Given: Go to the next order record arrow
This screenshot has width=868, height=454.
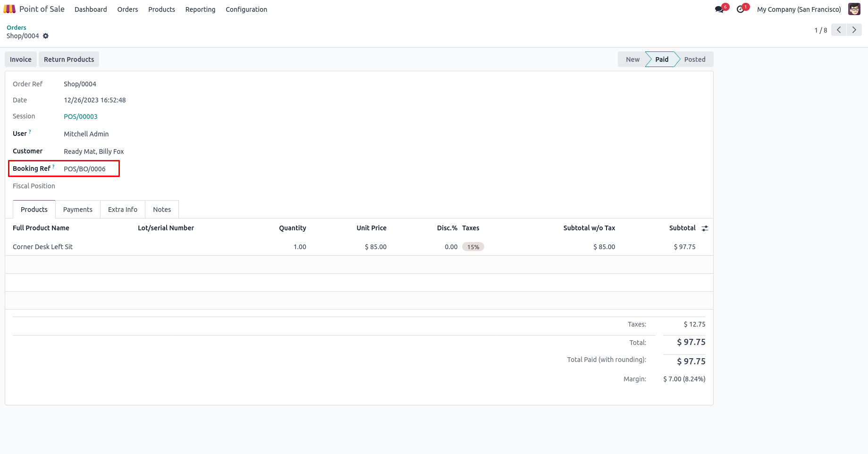Looking at the screenshot, I should [x=854, y=30].
